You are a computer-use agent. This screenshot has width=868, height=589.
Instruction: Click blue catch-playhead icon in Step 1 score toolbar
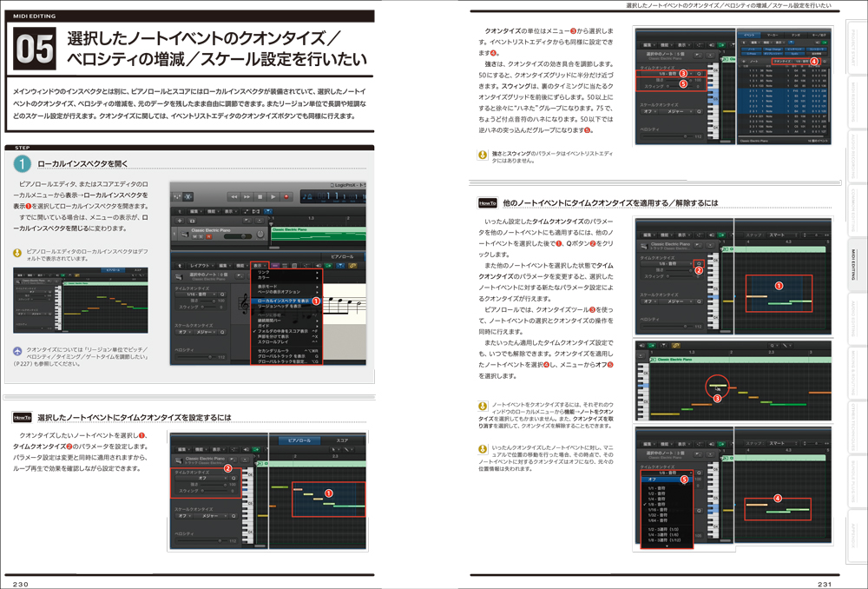click(340, 266)
